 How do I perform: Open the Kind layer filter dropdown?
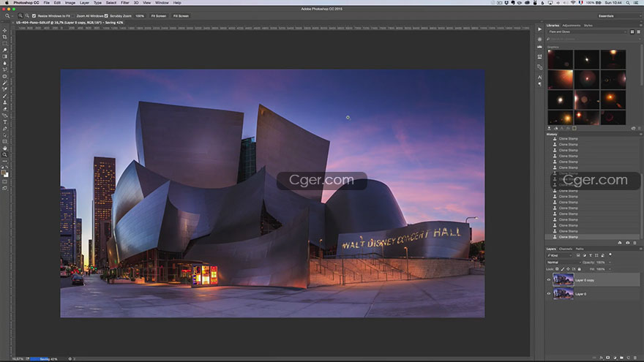click(559, 255)
